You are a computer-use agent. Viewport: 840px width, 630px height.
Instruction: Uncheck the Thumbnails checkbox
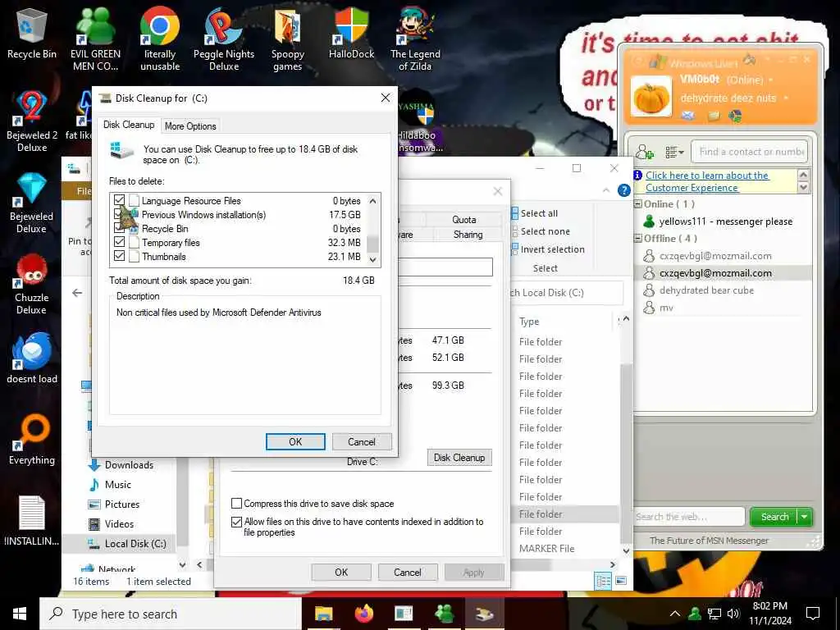pos(120,256)
